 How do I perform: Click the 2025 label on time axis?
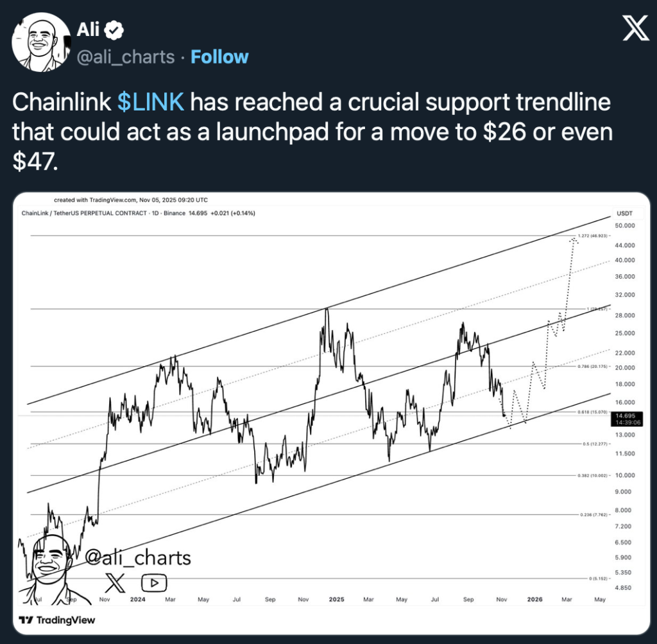click(x=336, y=599)
